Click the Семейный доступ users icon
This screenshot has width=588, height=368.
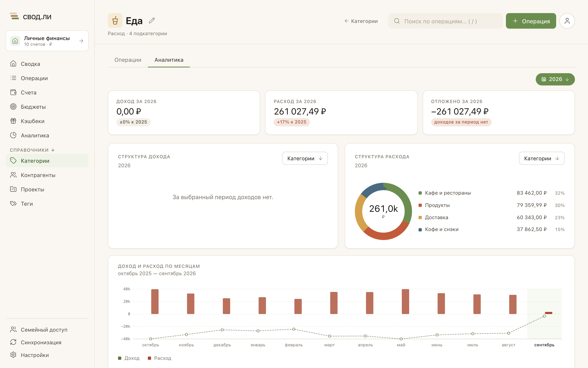13,330
